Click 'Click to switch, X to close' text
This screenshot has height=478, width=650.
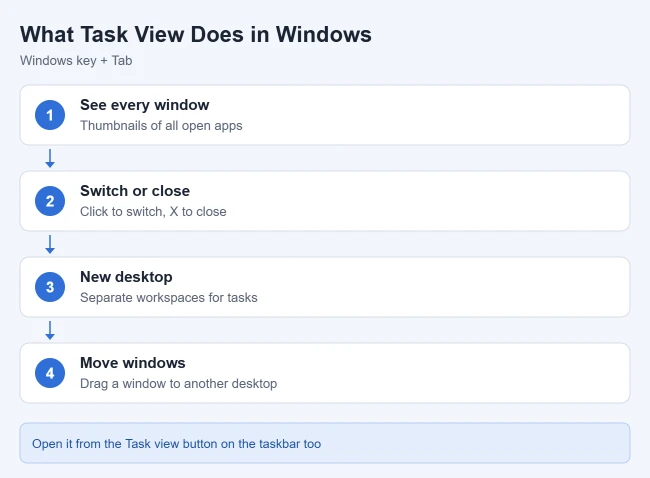(153, 211)
